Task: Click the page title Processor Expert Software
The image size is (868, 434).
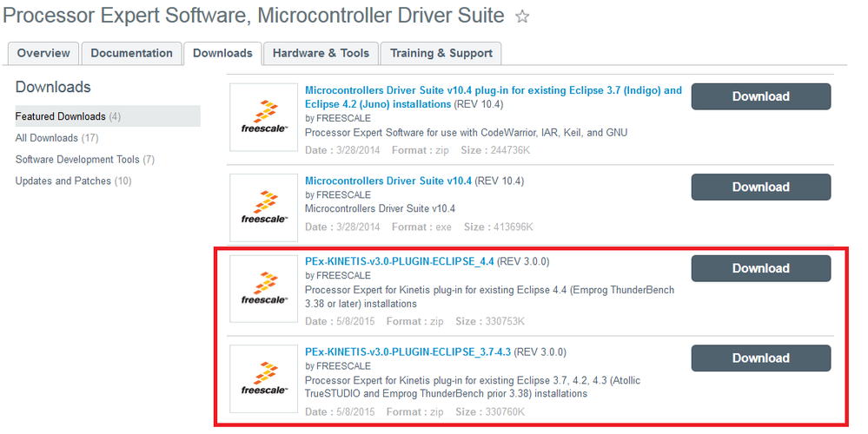Action: pos(254,16)
